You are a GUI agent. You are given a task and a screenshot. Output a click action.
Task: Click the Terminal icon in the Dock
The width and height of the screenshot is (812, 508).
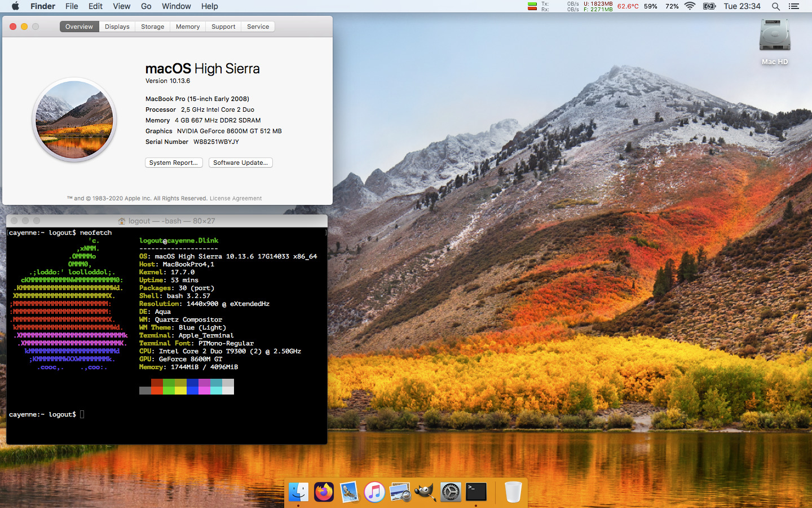[476, 492]
